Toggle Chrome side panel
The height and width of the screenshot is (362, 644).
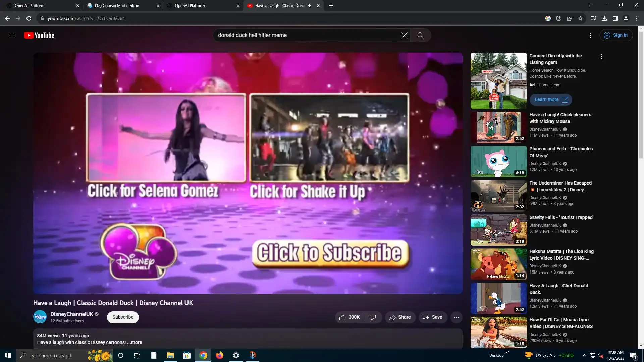(x=615, y=19)
